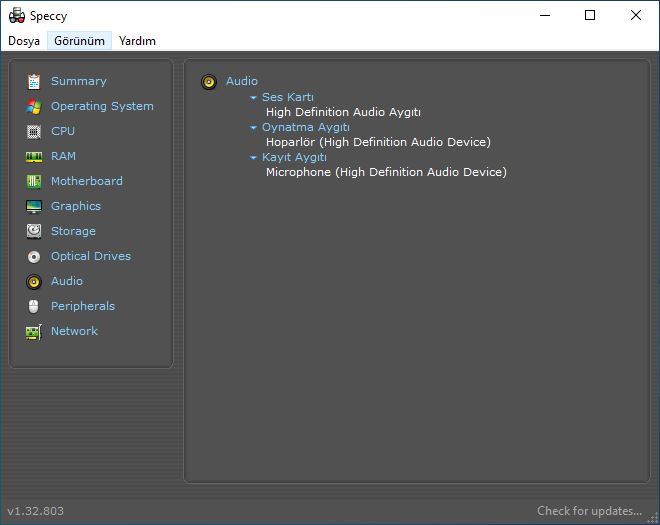Click the Summary clipboard icon

tap(34, 81)
